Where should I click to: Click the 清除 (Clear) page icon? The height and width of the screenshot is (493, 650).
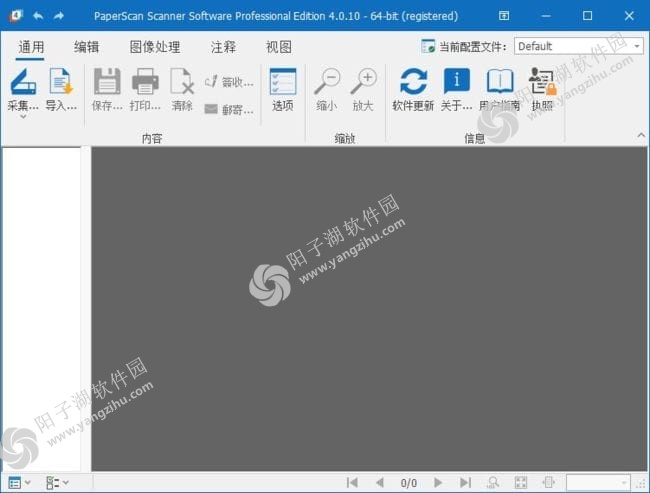coord(182,82)
